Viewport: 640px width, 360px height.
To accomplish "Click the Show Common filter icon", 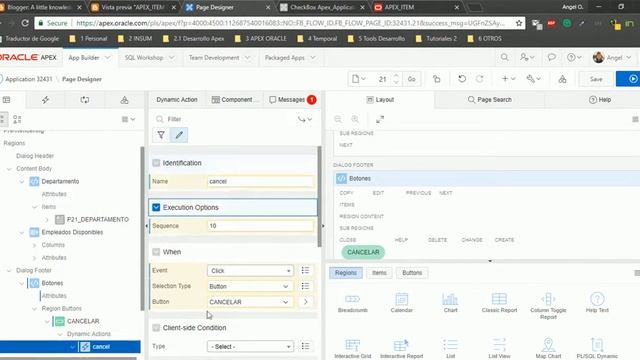I will pyautogui.click(x=161, y=135).
